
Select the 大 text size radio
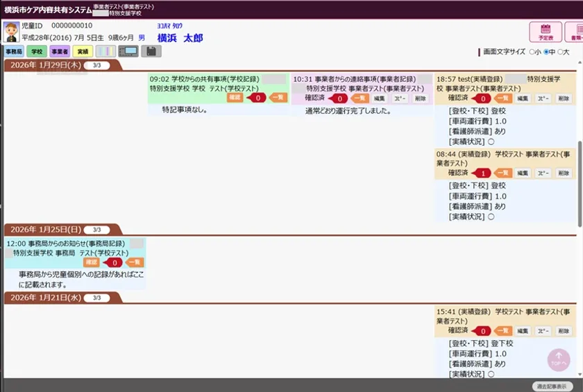pos(560,52)
